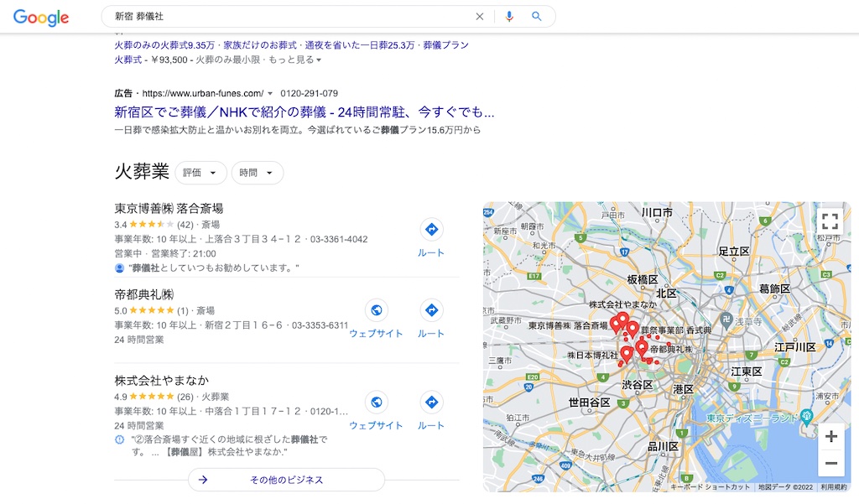Zoom in on the map
859x504 pixels.
click(830, 437)
